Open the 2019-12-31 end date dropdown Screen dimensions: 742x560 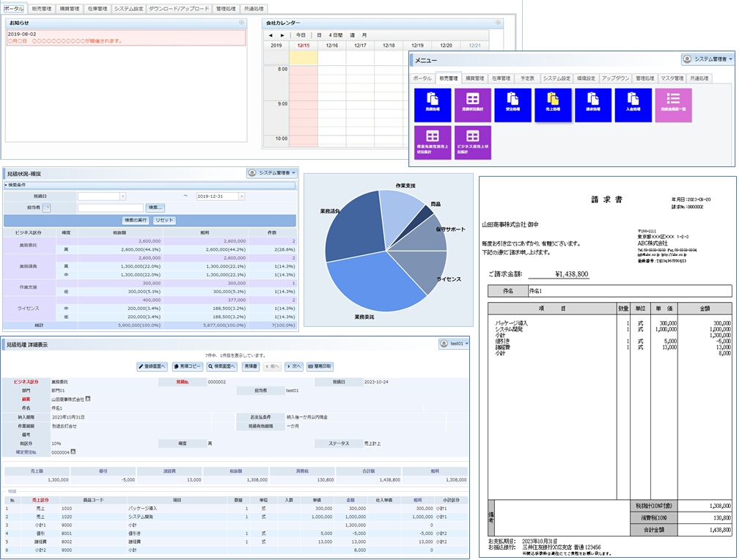point(241,196)
